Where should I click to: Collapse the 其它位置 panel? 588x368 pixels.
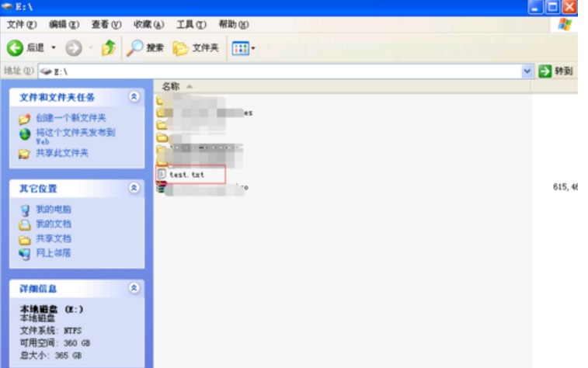click(134, 188)
